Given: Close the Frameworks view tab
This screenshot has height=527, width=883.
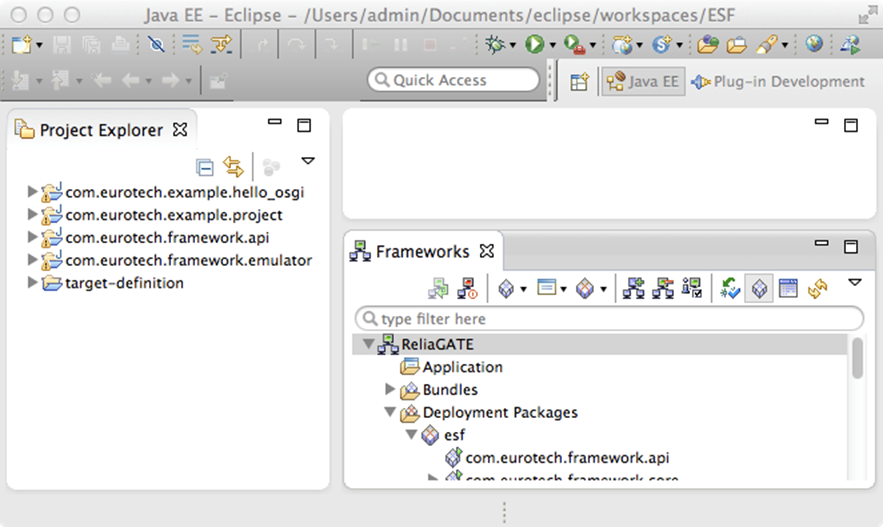Looking at the screenshot, I should (x=487, y=251).
